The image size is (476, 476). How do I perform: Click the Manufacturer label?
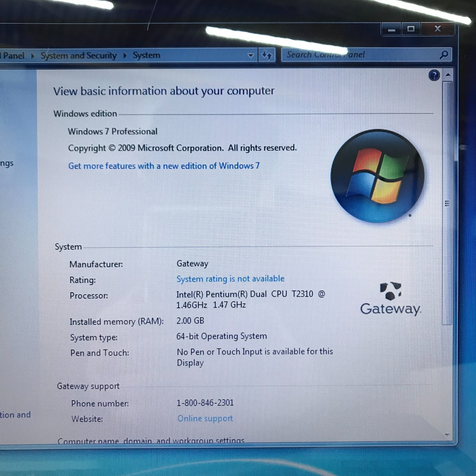coord(96,264)
